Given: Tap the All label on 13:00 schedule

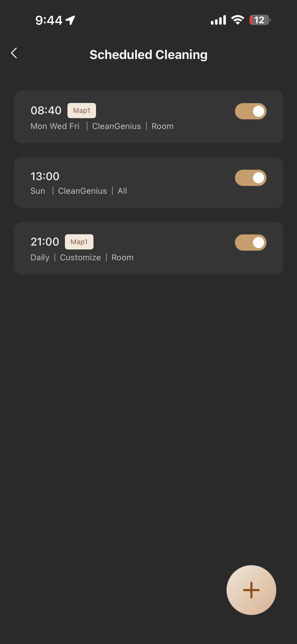Looking at the screenshot, I should (122, 191).
